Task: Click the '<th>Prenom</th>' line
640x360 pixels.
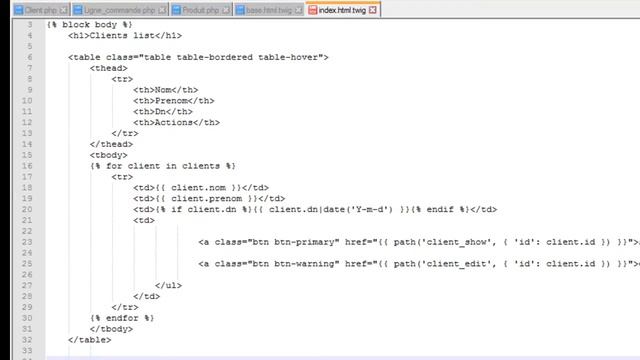Action: click(x=173, y=101)
